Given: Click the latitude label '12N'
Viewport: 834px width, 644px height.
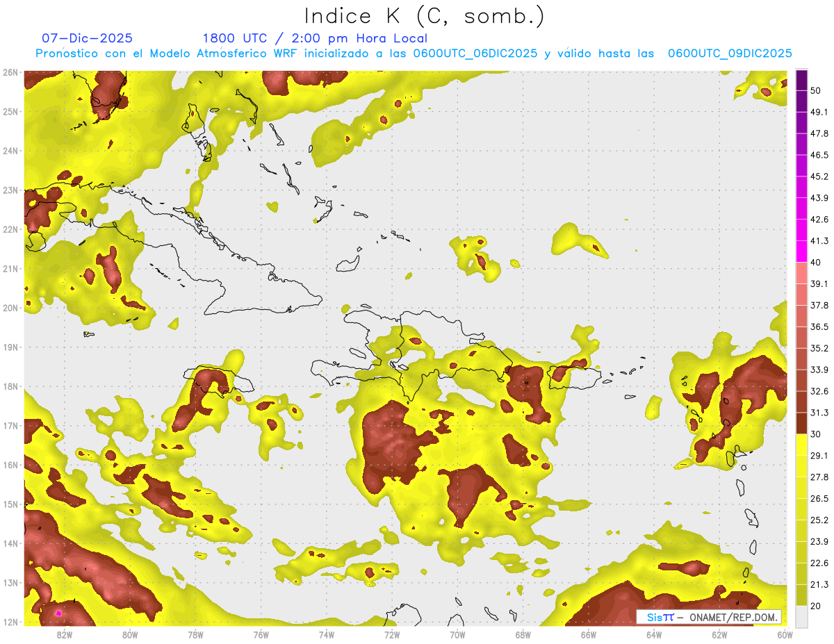Looking at the screenshot, I should [10, 622].
